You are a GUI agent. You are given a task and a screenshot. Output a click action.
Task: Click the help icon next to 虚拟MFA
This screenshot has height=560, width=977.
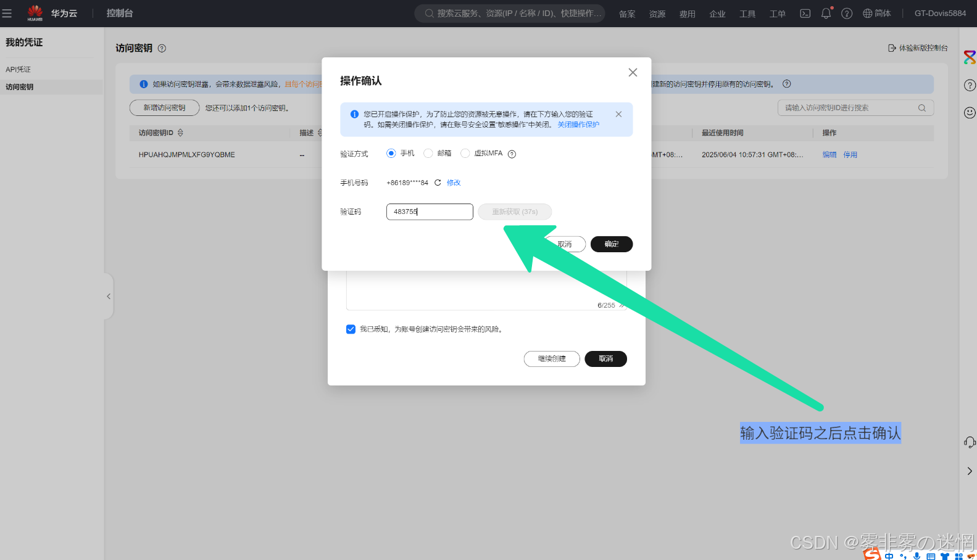[x=512, y=154]
